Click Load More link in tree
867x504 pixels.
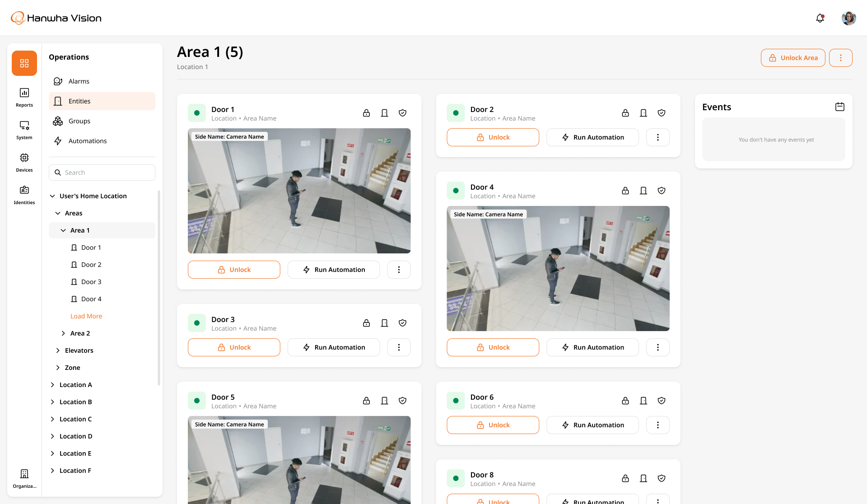coord(86,316)
